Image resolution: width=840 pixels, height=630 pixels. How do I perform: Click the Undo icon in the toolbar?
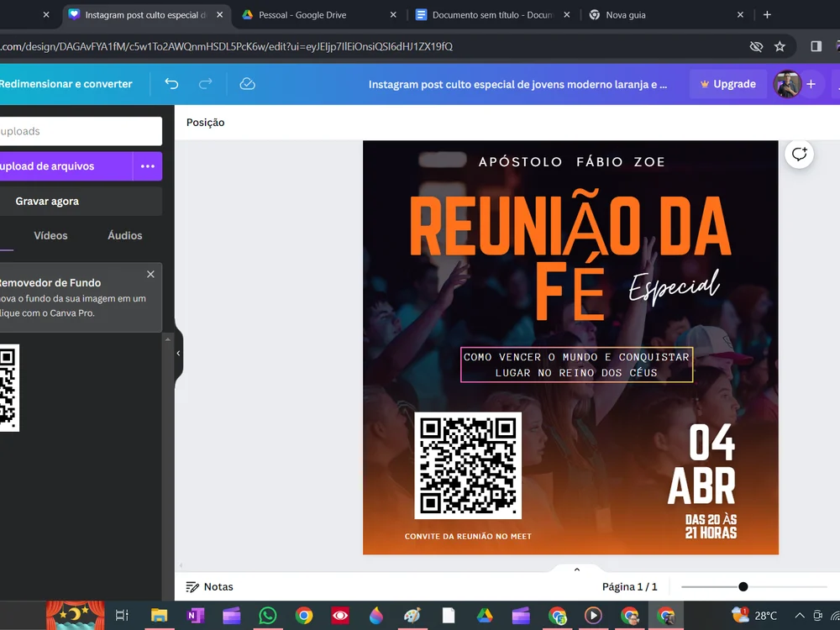point(171,84)
